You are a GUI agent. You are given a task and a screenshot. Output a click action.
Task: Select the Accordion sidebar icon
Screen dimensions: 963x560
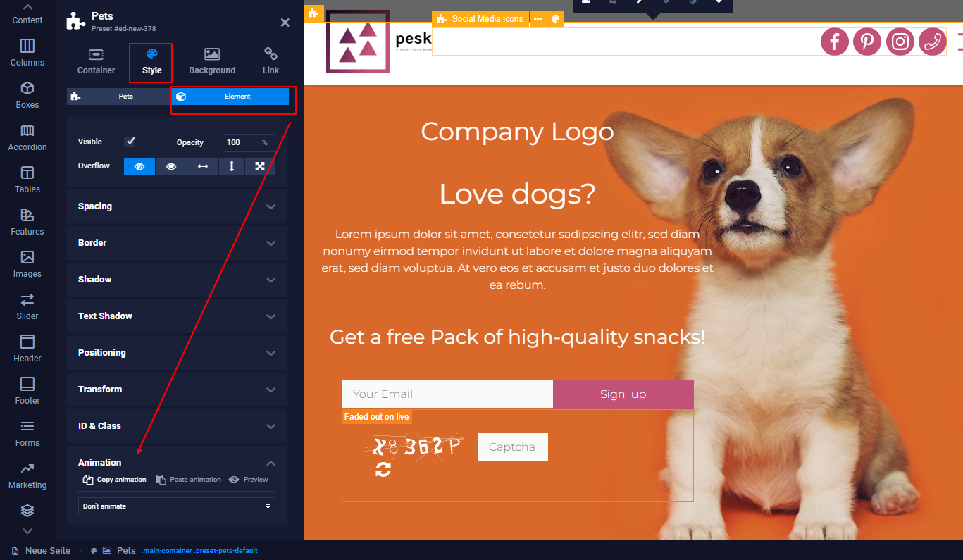point(27,137)
